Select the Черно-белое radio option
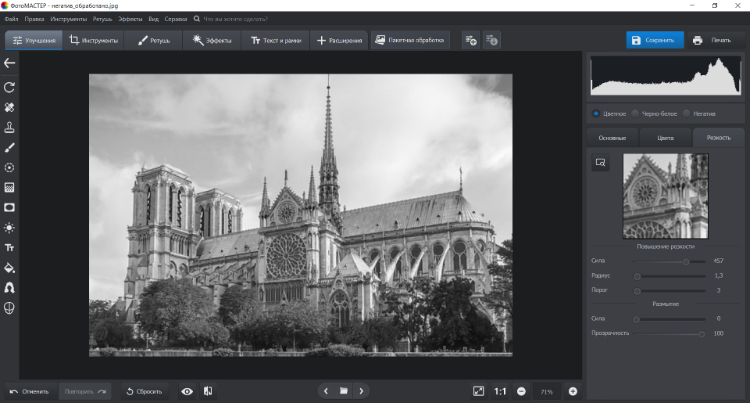This screenshot has width=750, height=403. click(x=636, y=113)
